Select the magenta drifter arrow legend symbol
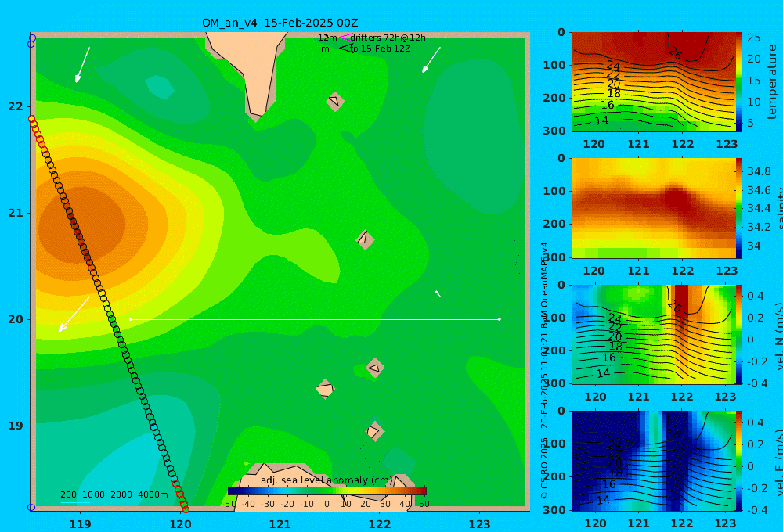 click(x=345, y=37)
